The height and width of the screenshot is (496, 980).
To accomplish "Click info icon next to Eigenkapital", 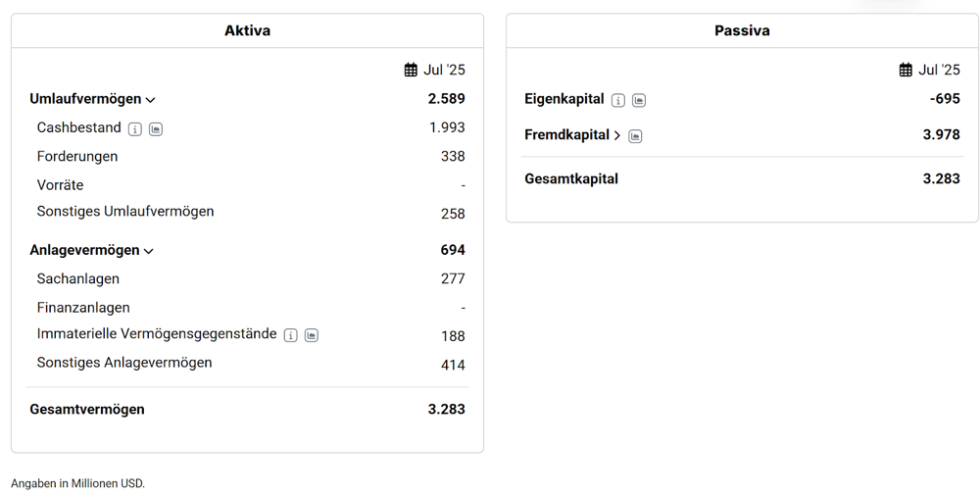I will point(618,100).
